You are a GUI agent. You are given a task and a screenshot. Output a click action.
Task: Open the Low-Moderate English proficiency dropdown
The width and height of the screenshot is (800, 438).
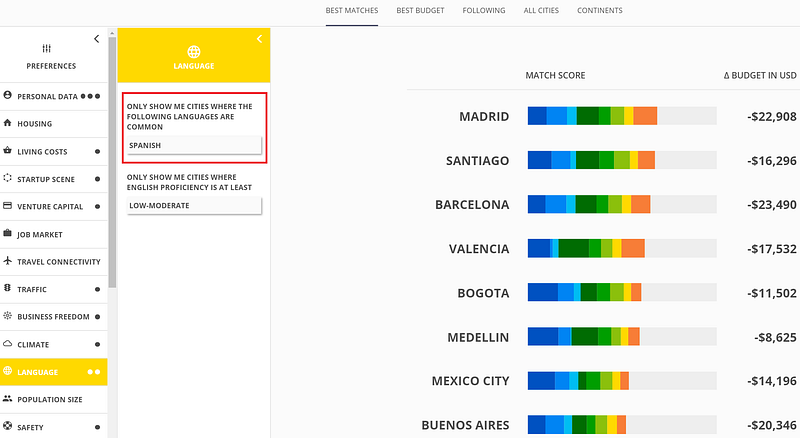(194, 206)
